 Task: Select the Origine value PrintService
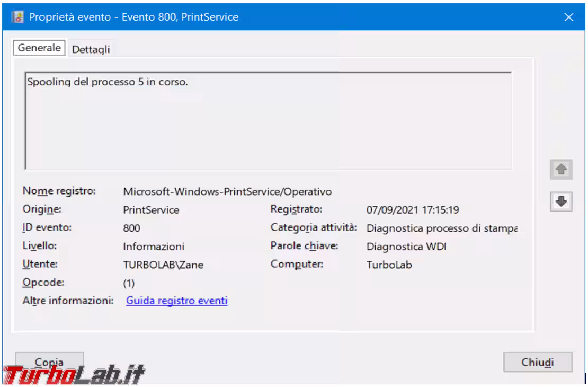tap(151, 210)
